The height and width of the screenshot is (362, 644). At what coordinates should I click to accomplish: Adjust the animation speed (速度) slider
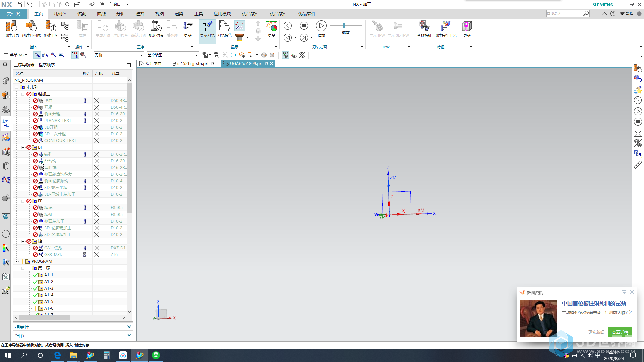[x=344, y=26]
